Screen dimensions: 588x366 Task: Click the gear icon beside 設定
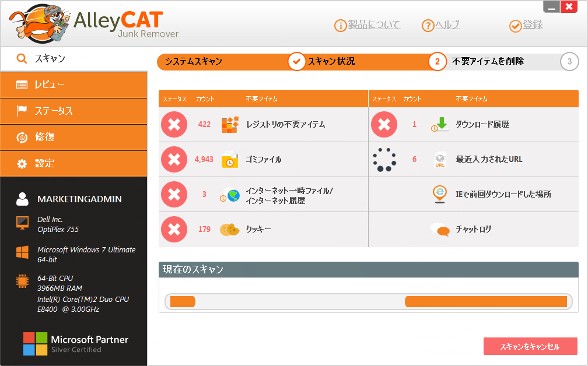(22, 164)
